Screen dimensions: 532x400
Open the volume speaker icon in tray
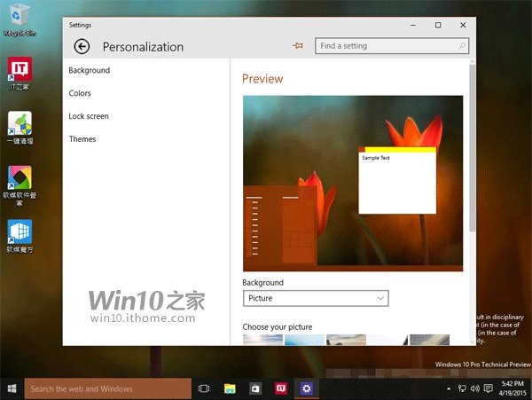point(474,388)
